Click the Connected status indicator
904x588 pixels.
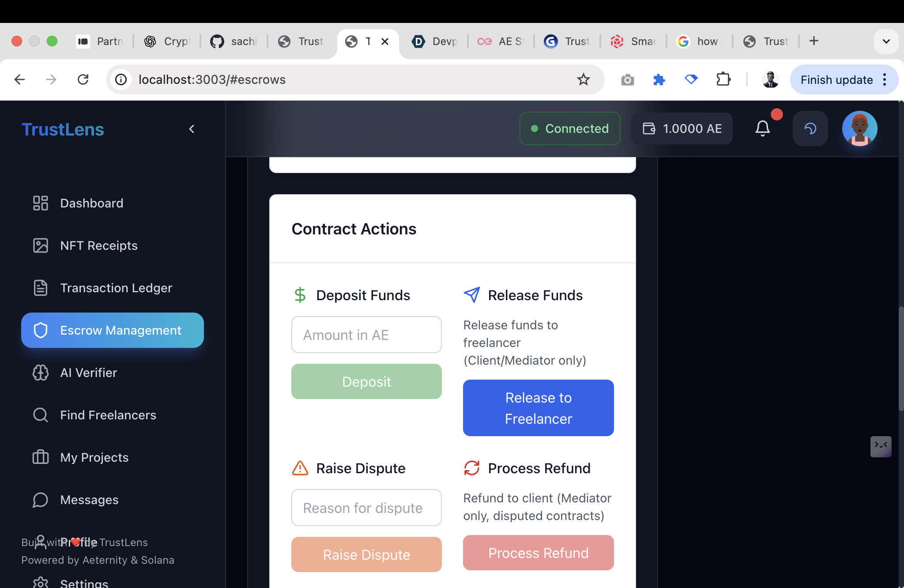(570, 128)
